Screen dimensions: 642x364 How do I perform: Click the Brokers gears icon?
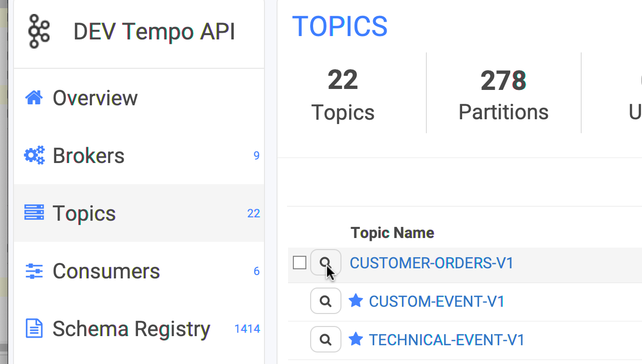coord(34,155)
